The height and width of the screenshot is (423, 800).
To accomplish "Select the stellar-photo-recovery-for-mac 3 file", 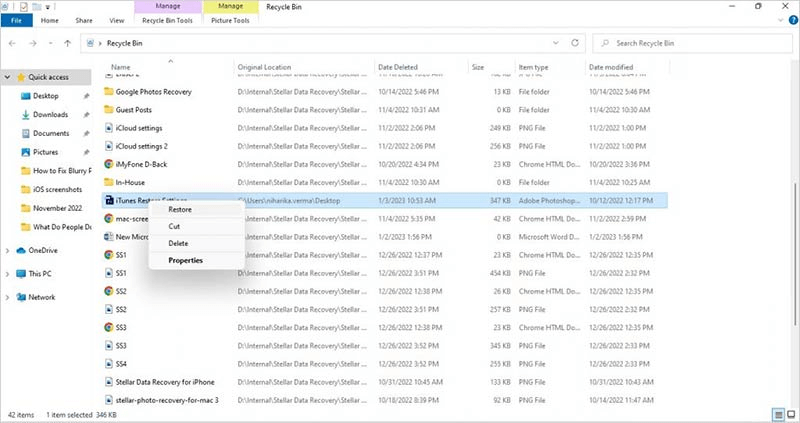I will pyautogui.click(x=167, y=400).
